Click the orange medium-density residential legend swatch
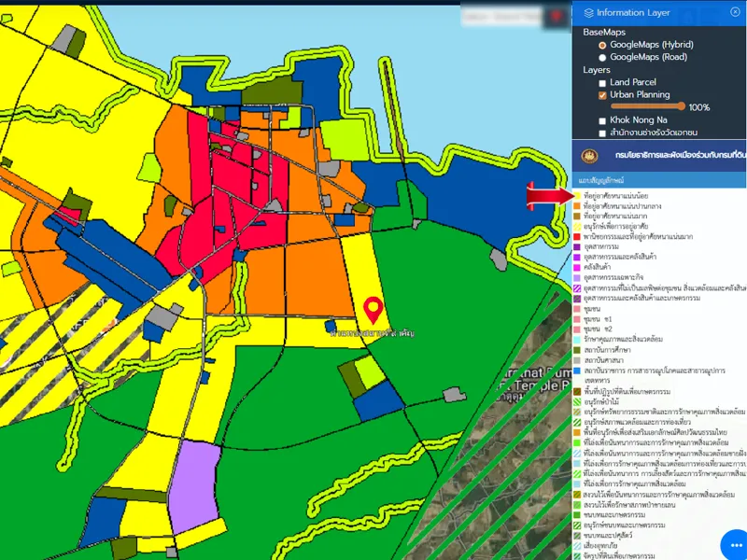Image resolution: width=747 pixels, height=560 pixels. (x=578, y=206)
